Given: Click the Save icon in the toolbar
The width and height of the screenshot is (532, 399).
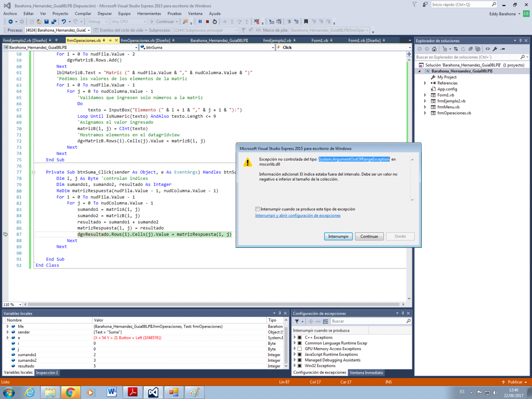Looking at the screenshot, I should [46, 22].
